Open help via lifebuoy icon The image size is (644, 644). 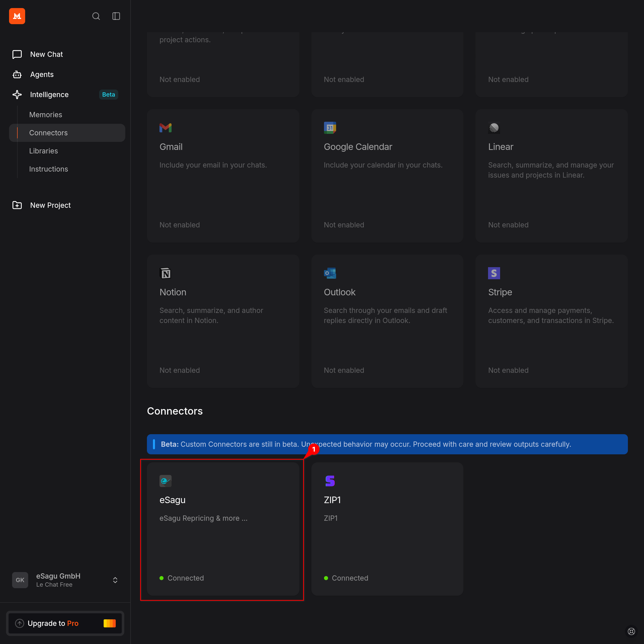pyautogui.click(x=631, y=631)
